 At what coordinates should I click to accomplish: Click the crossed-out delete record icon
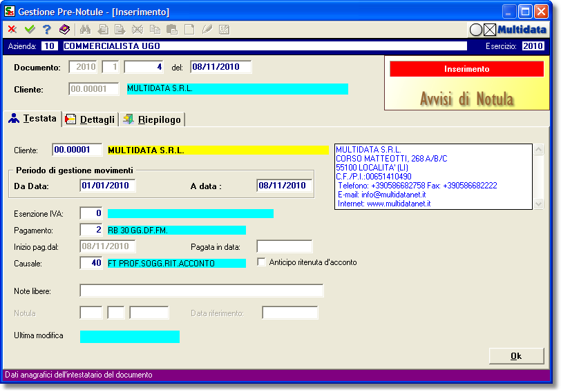click(x=137, y=29)
